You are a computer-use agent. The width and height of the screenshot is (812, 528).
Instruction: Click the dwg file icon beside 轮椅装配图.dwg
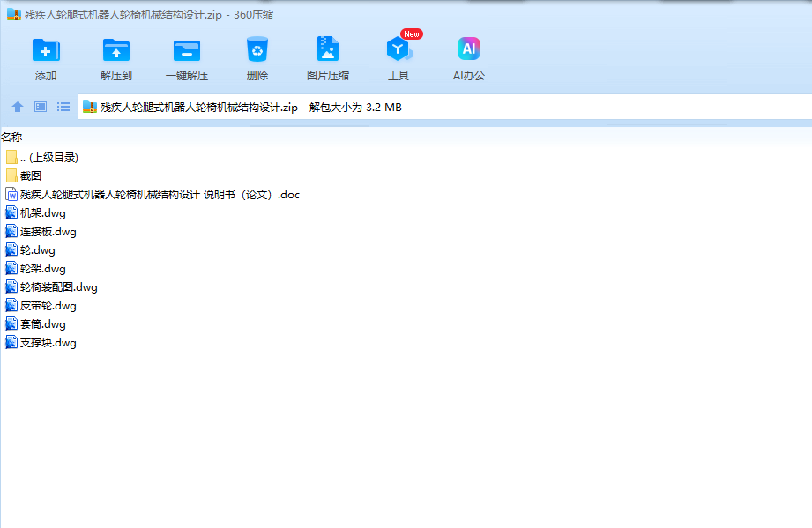click(11, 286)
